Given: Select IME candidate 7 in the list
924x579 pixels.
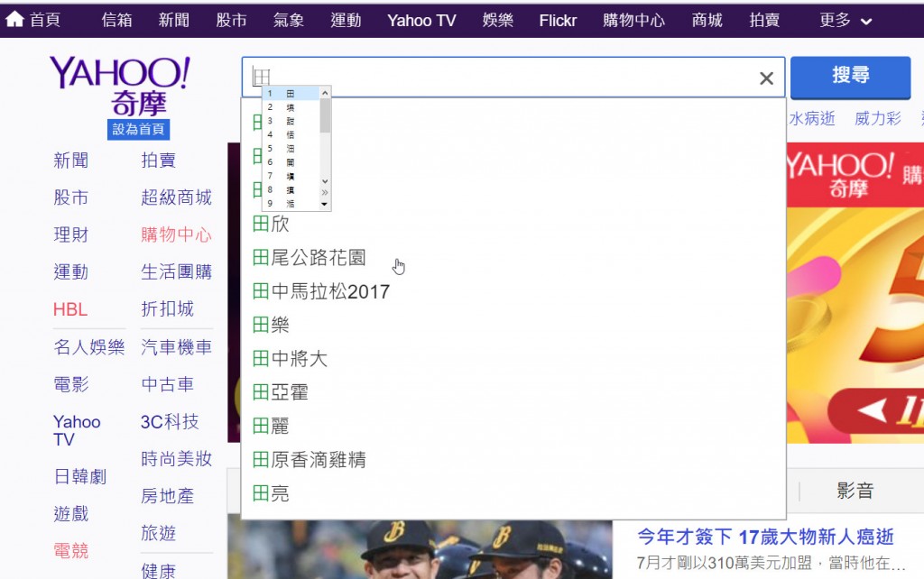Looking at the screenshot, I should [x=291, y=176].
